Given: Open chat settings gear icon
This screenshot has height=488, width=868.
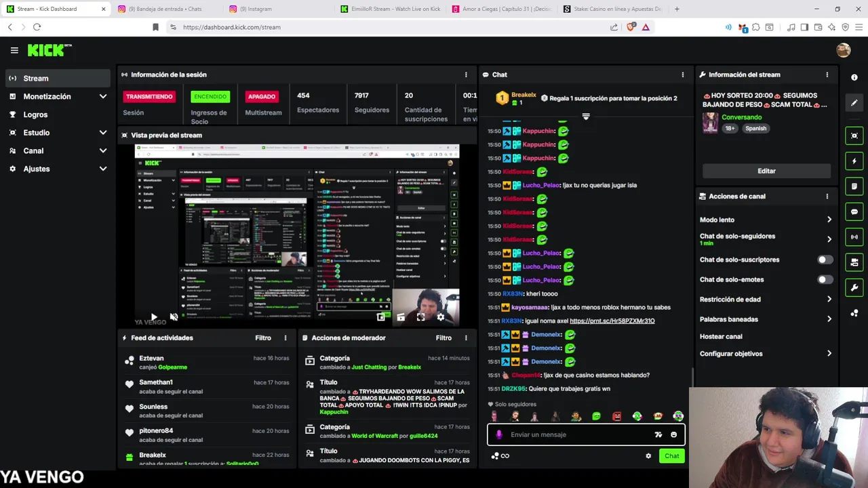Looking at the screenshot, I should (x=648, y=456).
